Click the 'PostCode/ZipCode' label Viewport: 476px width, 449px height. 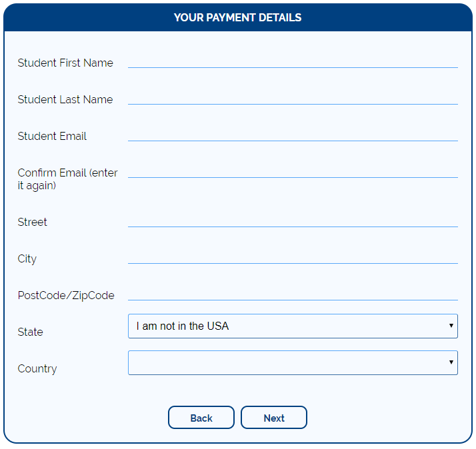[66, 296]
